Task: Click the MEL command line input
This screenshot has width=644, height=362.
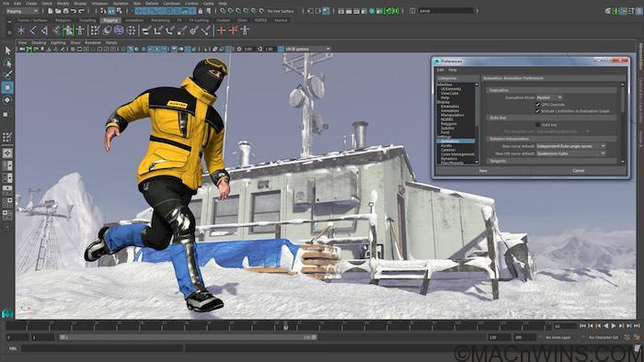Action: (102, 348)
